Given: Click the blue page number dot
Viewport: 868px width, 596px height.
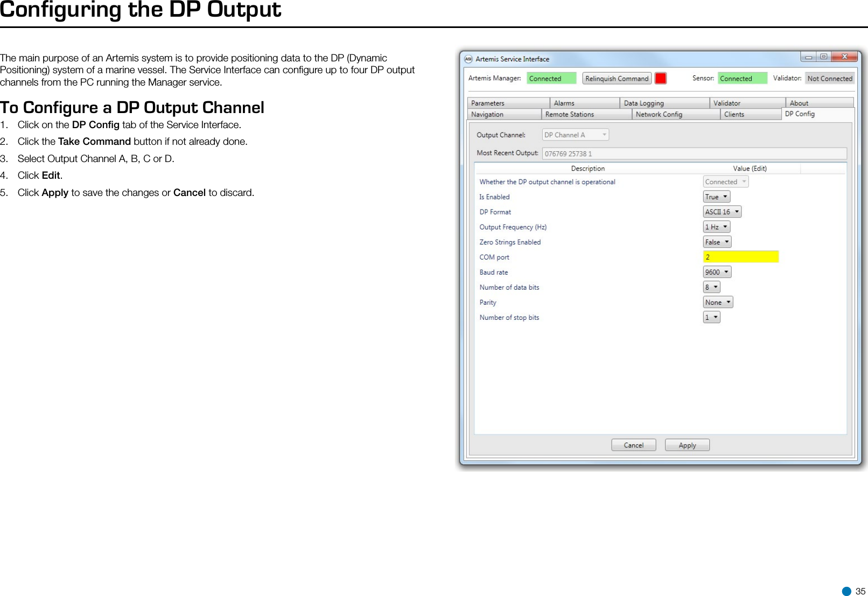Looking at the screenshot, I should coord(846,591).
